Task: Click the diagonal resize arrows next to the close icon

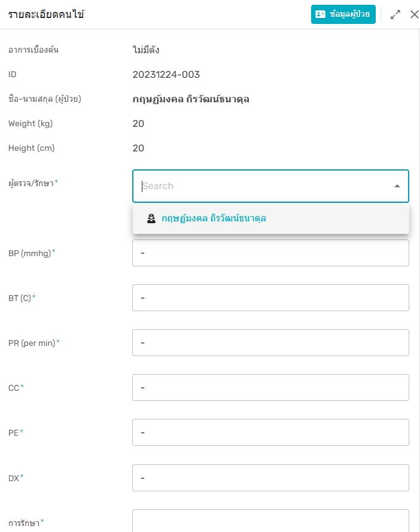Action: coord(395,14)
